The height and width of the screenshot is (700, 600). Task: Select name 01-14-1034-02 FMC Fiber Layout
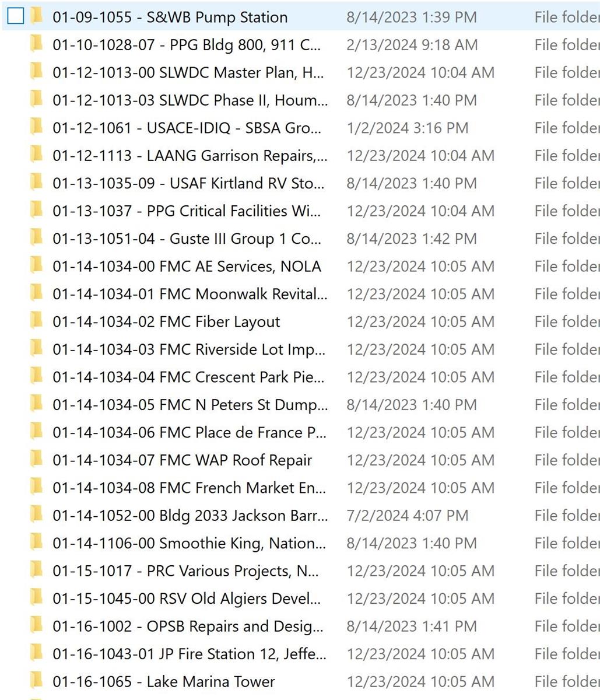click(x=166, y=322)
